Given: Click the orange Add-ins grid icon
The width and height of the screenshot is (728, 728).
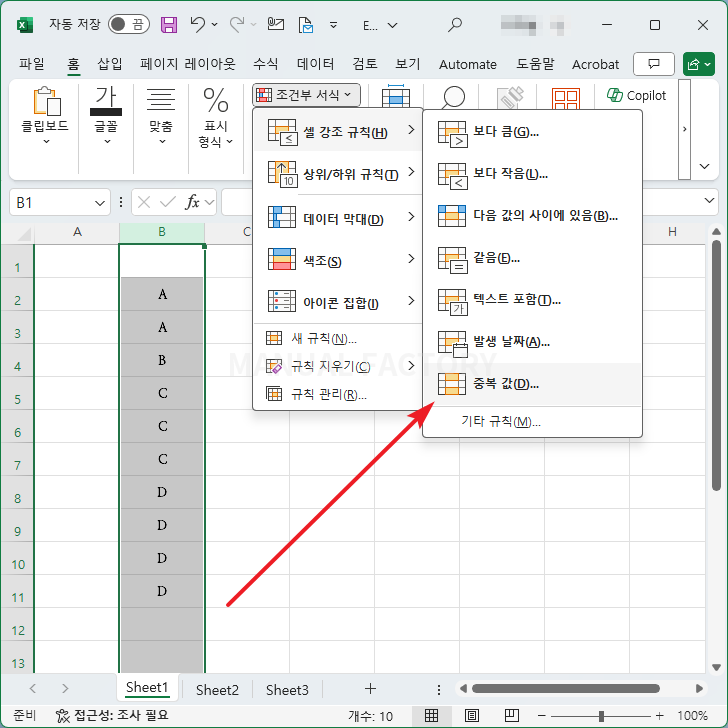Looking at the screenshot, I should [566, 98].
